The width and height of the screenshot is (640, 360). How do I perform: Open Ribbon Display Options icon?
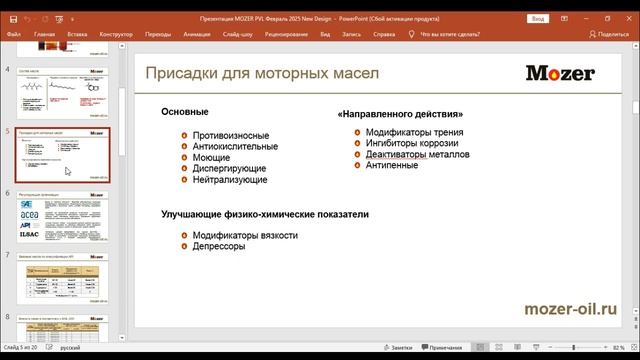[564, 19]
